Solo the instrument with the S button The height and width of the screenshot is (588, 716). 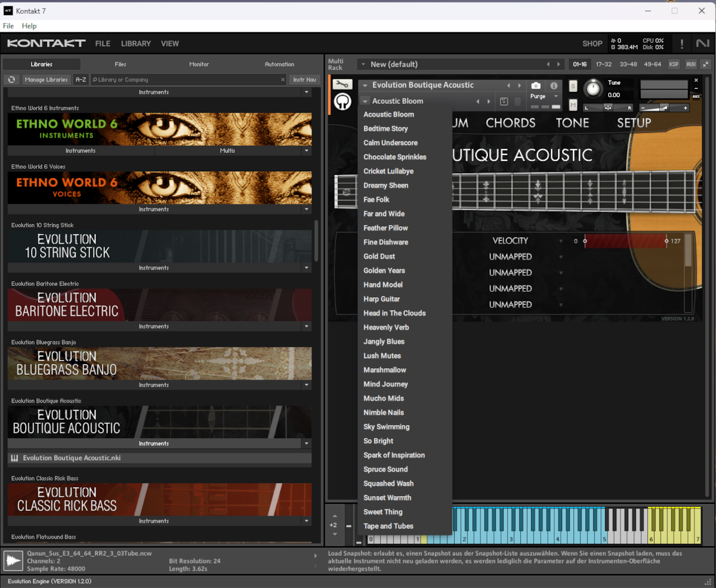pyautogui.click(x=573, y=85)
